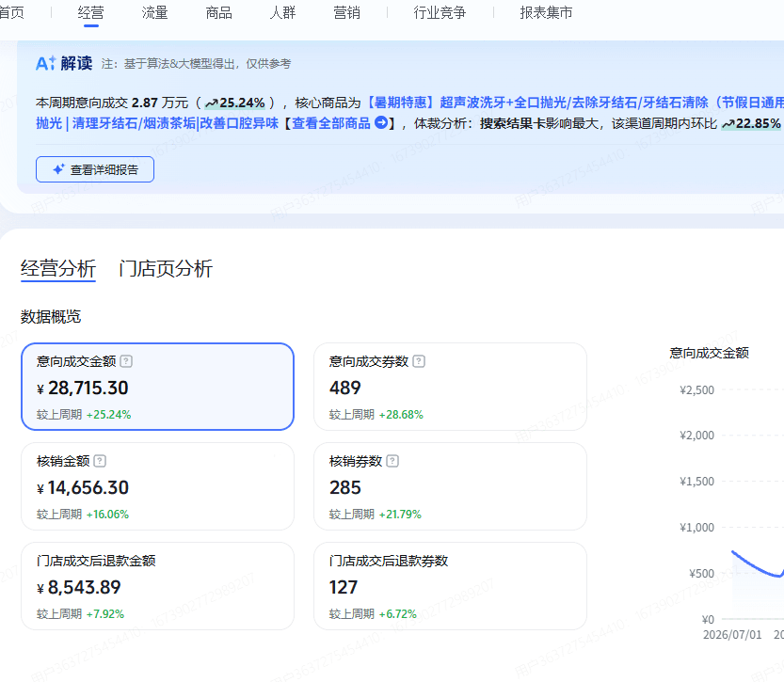Select the 经营分析 tab
784x682 pixels.
58,268
